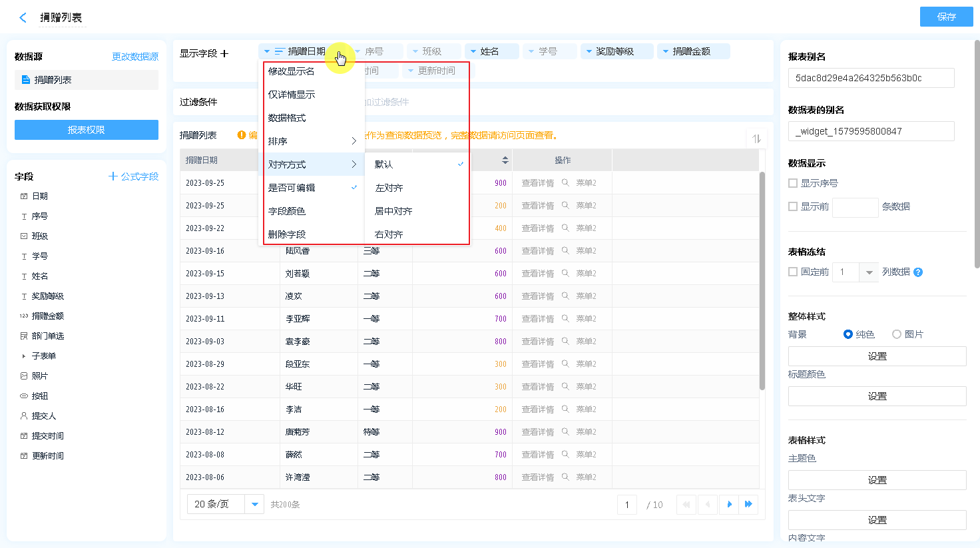The width and height of the screenshot is (980, 548).
Task: Click the 设置 button under 背景
Action: [x=877, y=356]
